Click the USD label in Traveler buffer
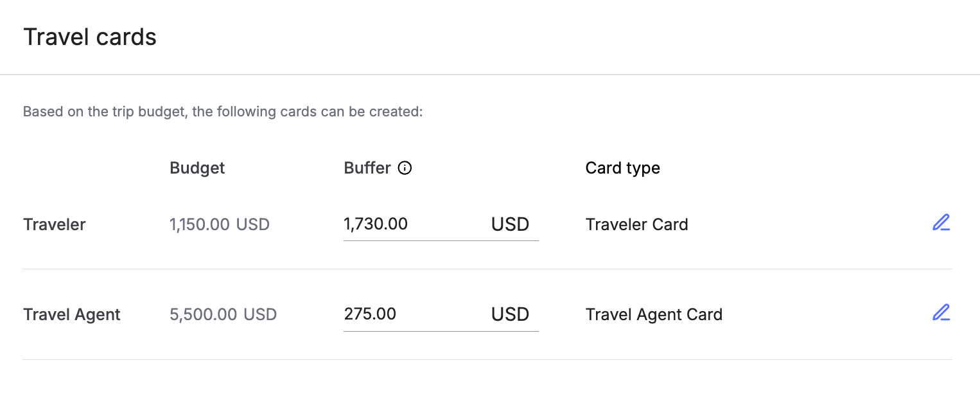 coord(510,224)
